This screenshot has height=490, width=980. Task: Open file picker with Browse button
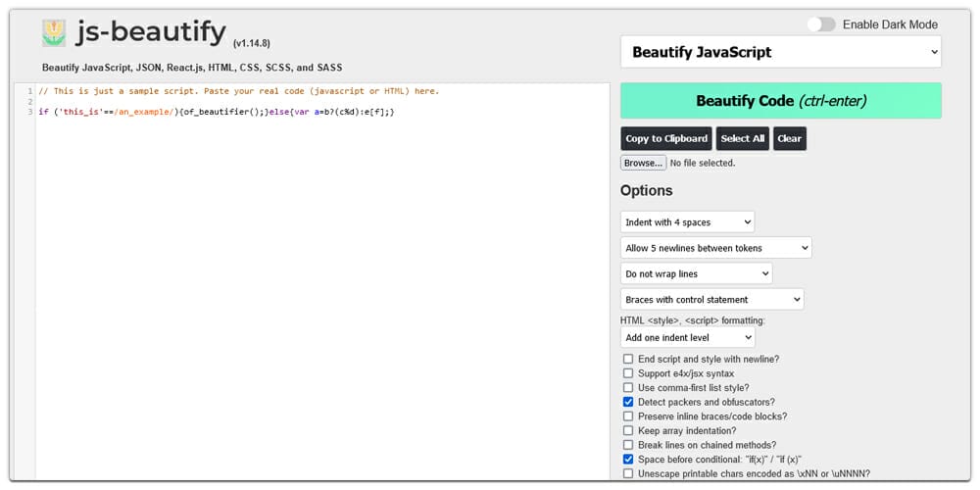point(643,163)
